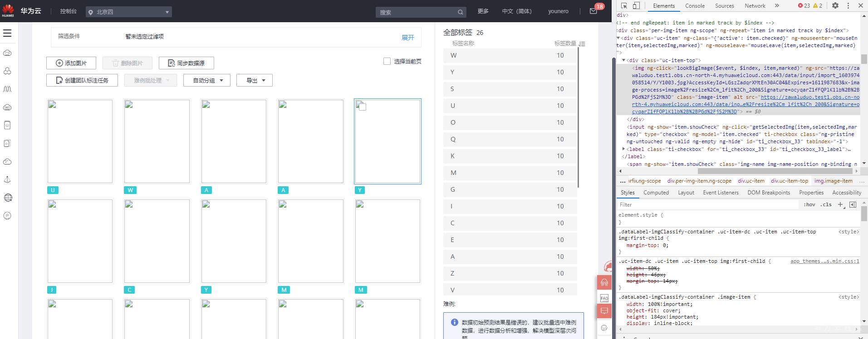Open the app_themes min.css source link
Viewport: 868px width, 339px height.
pos(824,261)
